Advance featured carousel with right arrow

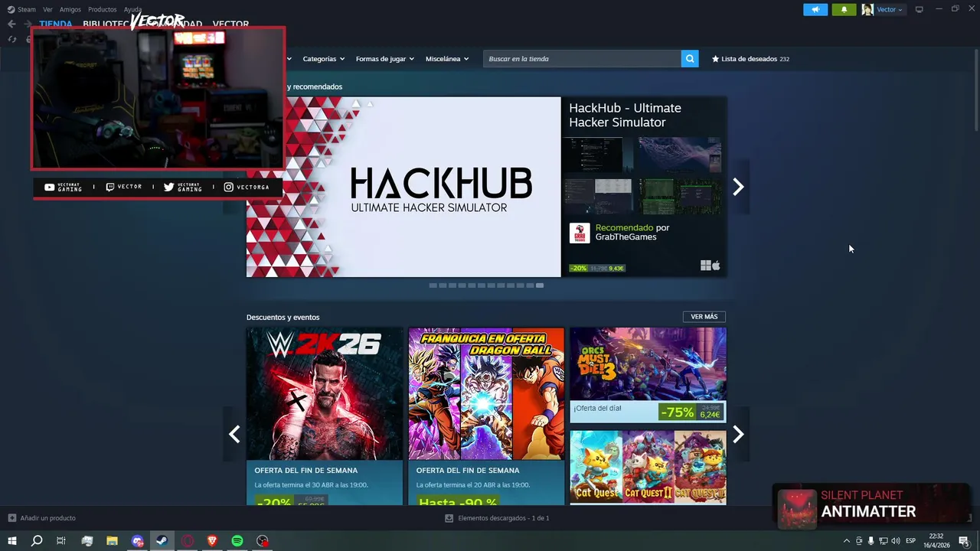(x=738, y=187)
